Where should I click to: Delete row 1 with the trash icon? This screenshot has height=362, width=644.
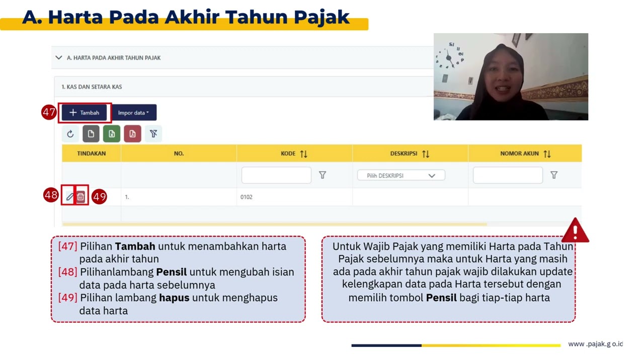[x=80, y=197]
